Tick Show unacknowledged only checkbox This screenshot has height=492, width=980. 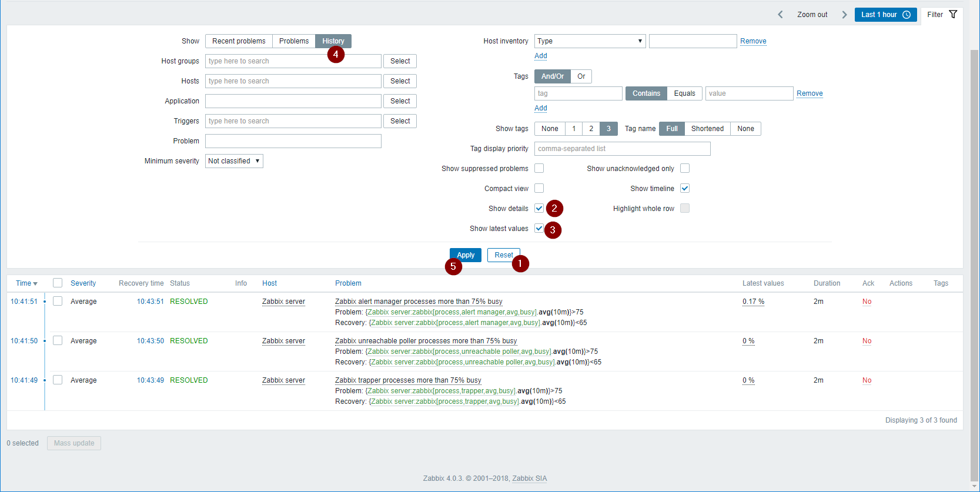click(x=685, y=168)
